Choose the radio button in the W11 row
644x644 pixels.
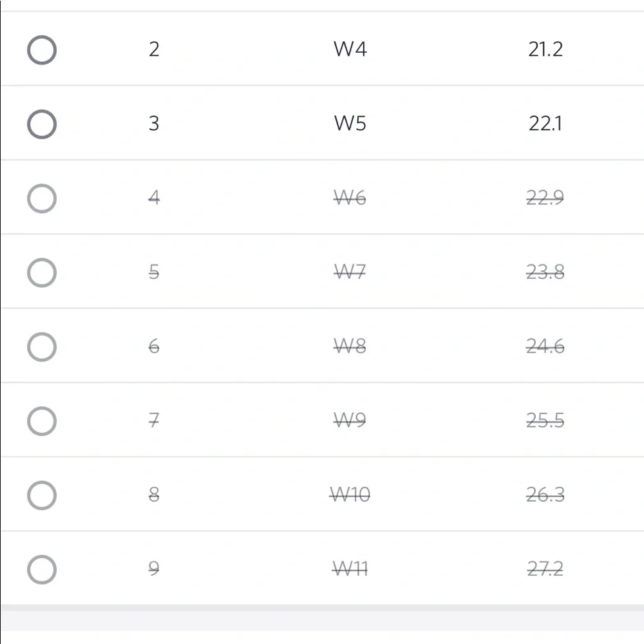pyautogui.click(x=42, y=570)
